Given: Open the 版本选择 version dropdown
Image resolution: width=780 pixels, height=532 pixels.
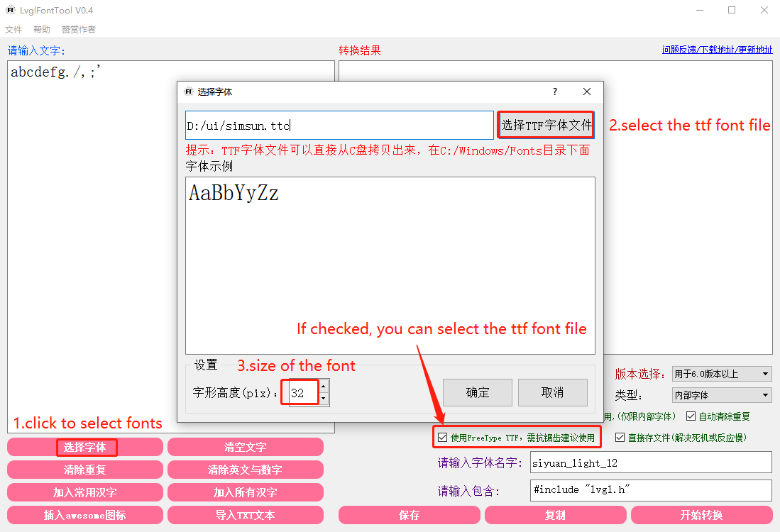Looking at the screenshot, I should 721,374.
